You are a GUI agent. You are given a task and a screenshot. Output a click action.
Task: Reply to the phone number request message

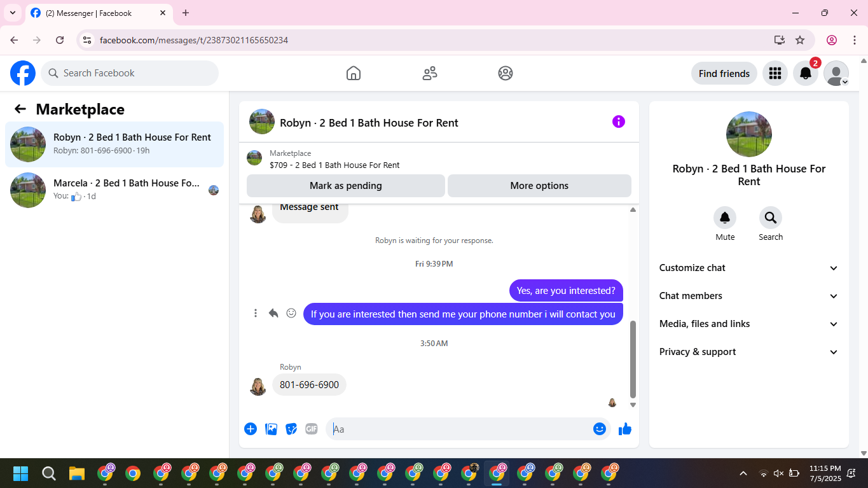pyautogui.click(x=273, y=313)
